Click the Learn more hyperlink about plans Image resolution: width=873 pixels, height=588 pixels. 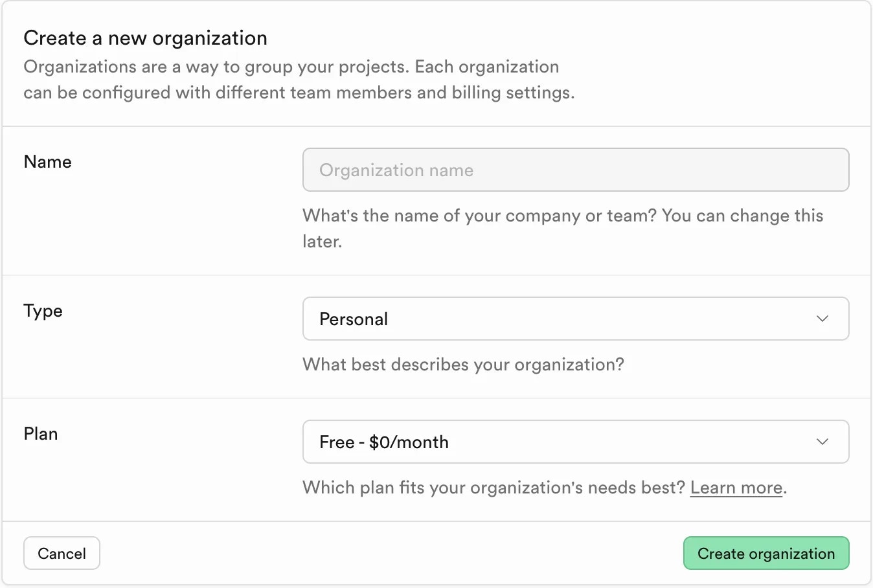[736, 487]
